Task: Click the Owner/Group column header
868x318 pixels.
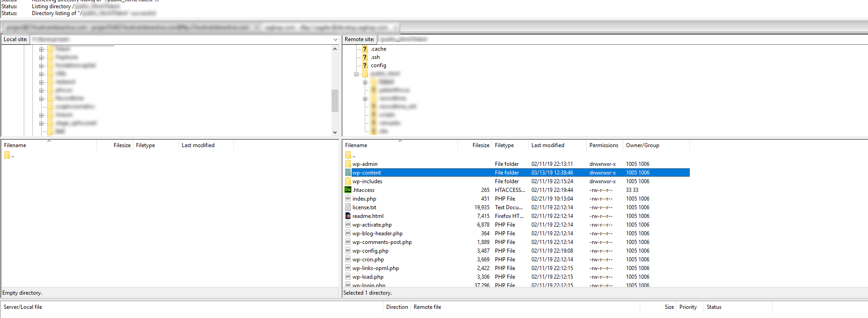Action: point(642,145)
